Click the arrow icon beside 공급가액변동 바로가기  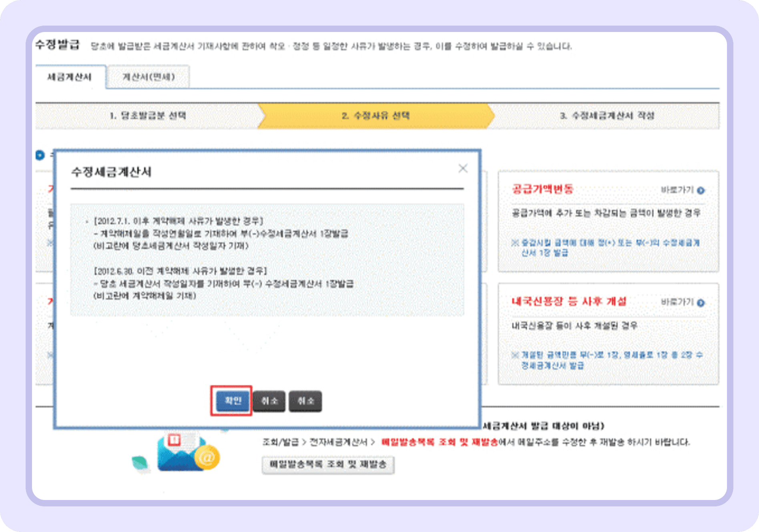click(700, 191)
